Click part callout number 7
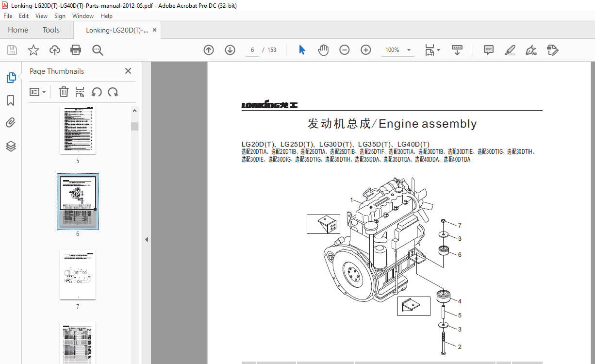Image resolution: width=595 pixels, height=364 pixels. click(x=460, y=225)
